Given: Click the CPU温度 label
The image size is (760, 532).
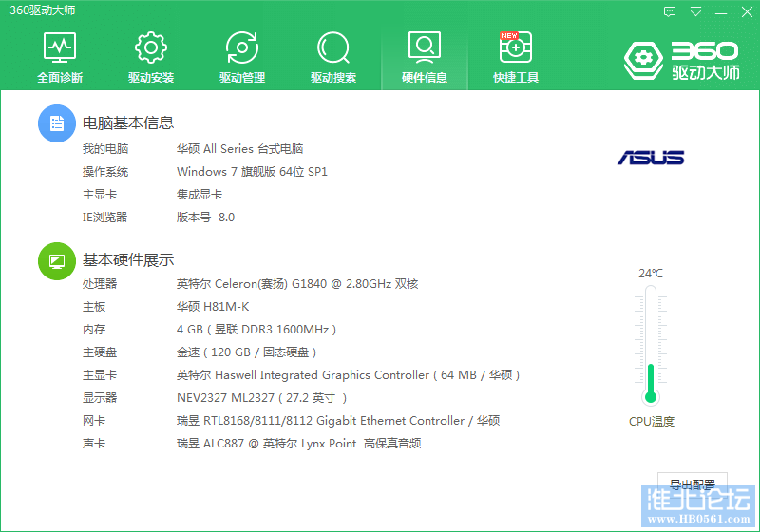Looking at the screenshot, I should pyautogui.click(x=652, y=422).
